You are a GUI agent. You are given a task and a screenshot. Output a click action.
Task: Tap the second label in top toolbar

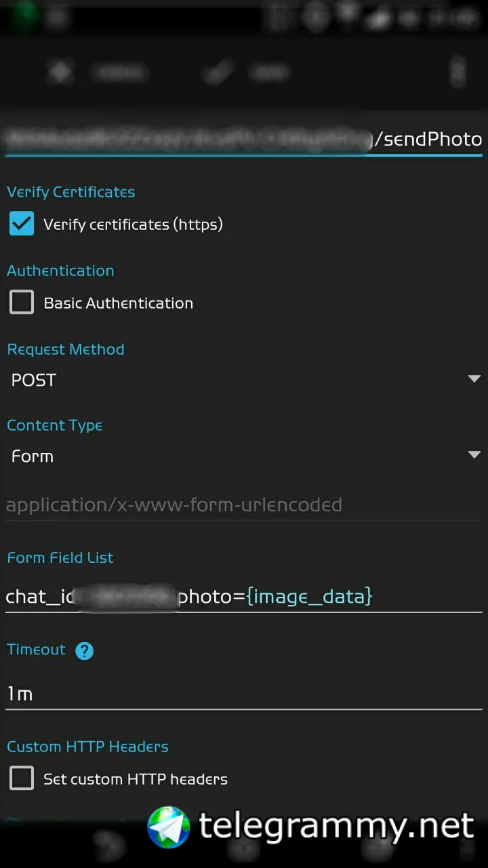[x=269, y=72]
